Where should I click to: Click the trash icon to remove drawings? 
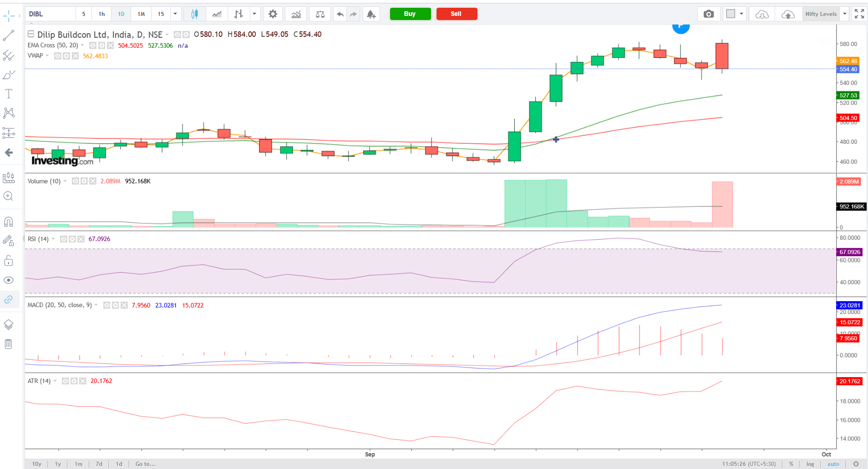click(x=9, y=344)
